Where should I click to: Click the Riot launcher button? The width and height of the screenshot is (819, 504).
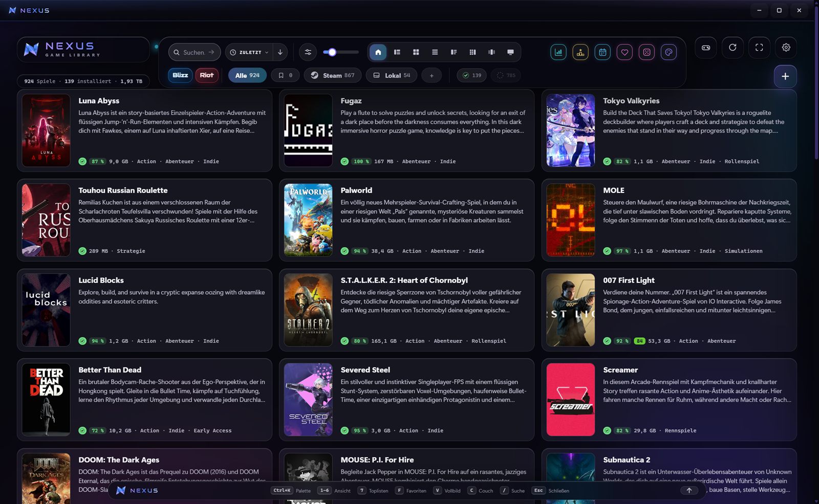(x=207, y=75)
